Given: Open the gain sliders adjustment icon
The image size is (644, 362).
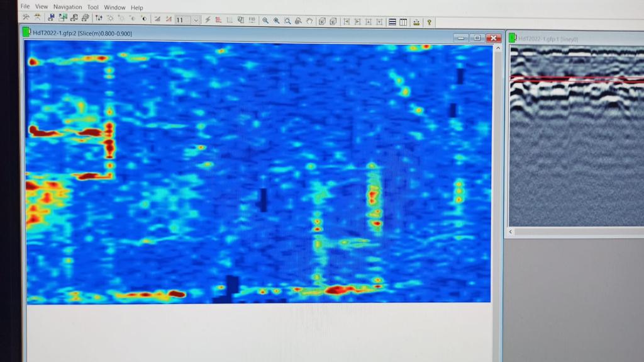Looking at the screenshot, I should click(x=99, y=18).
